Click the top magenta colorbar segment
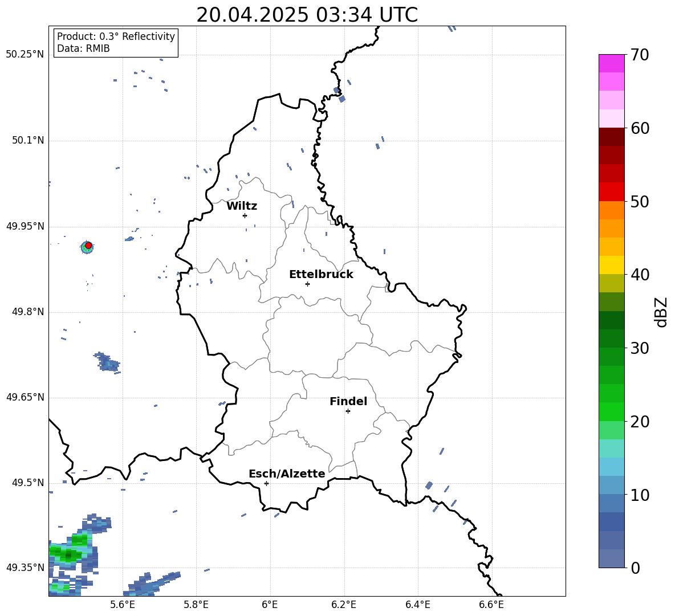The width and height of the screenshot is (675, 616). pyautogui.click(x=612, y=63)
